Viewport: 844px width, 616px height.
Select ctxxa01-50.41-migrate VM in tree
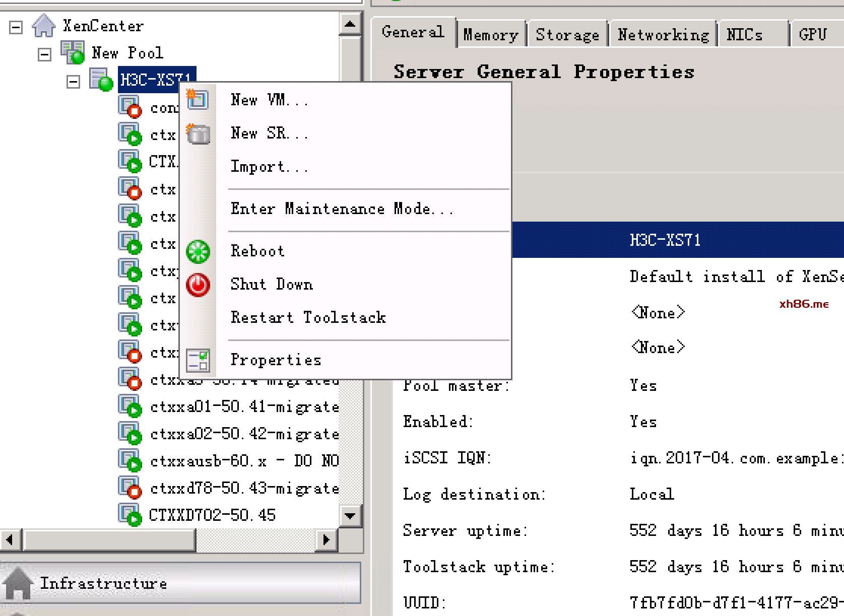[244, 406]
